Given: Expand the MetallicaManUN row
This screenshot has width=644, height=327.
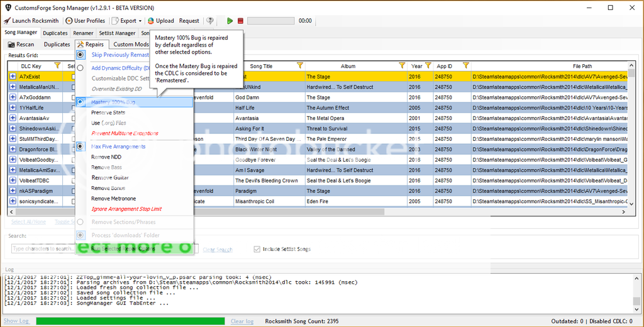Looking at the screenshot, I should tap(13, 87).
